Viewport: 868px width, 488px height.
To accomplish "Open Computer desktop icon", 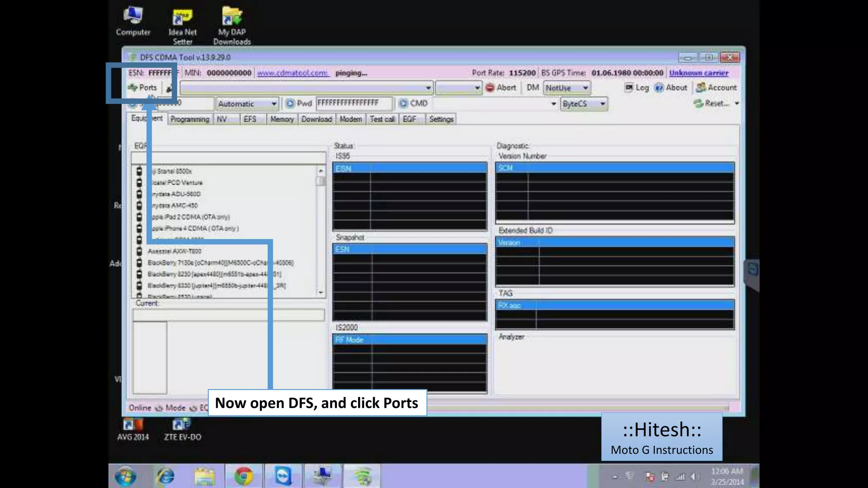I will pyautogui.click(x=133, y=21).
